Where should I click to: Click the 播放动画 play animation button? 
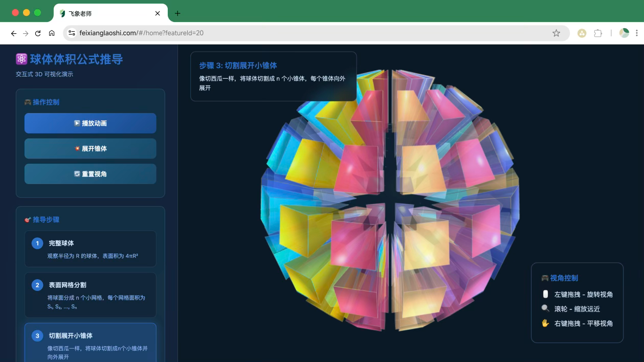[90, 123]
